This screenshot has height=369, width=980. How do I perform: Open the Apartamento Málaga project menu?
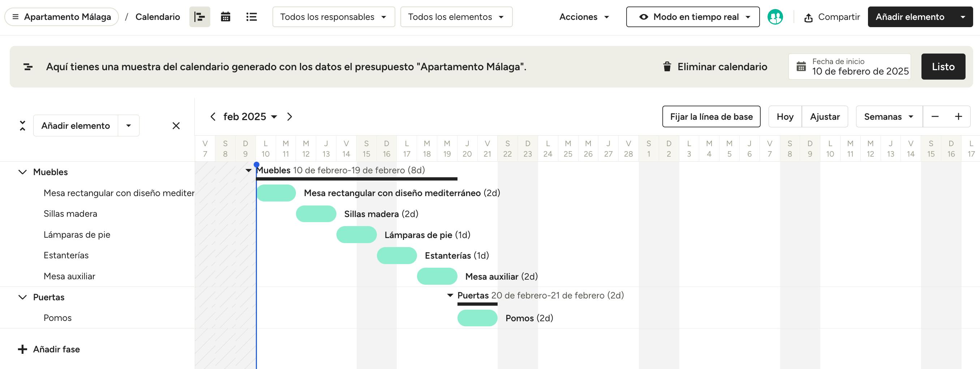(x=62, y=17)
